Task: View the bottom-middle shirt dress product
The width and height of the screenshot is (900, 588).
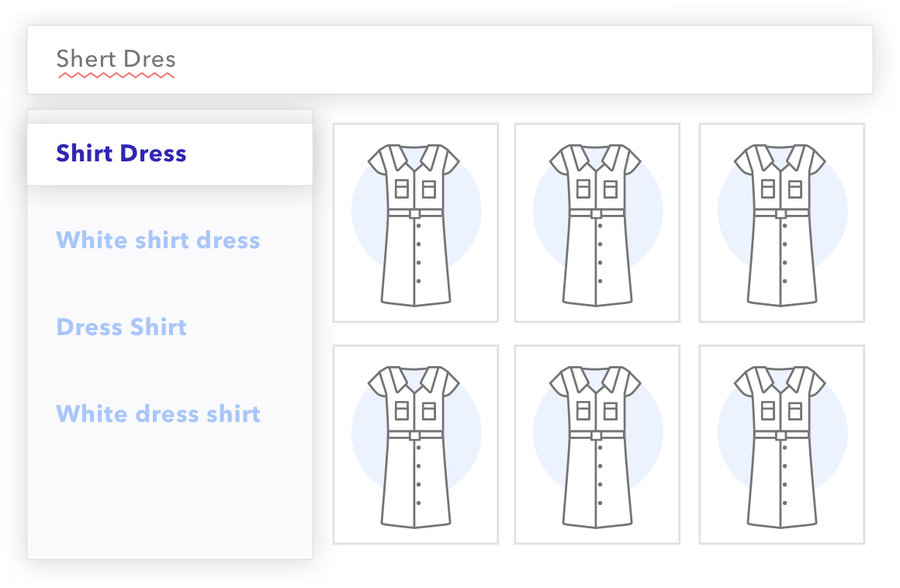Action: pyautogui.click(x=597, y=444)
